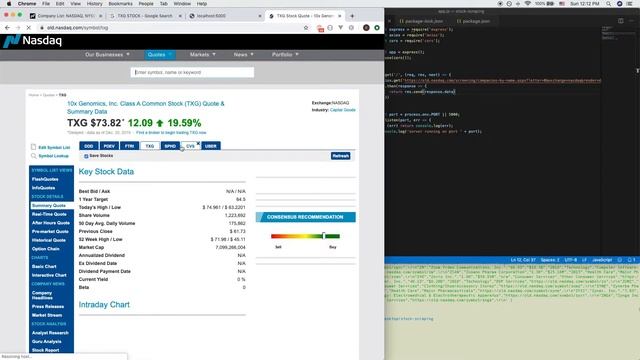Open InfoQuotes in the sidebar
The width and height of the screenshot is (640, 360).
click(43, 188)
